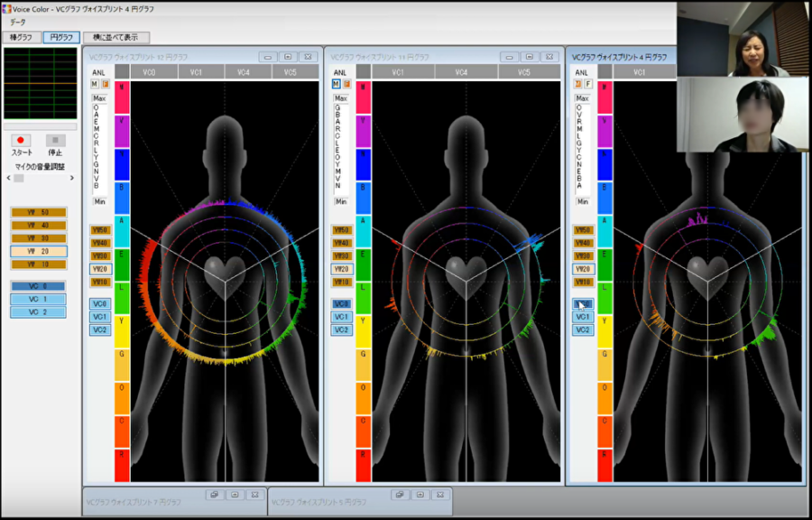Restore the minimized ヴォイスプリント 7 window

click(x=214, y=495)
